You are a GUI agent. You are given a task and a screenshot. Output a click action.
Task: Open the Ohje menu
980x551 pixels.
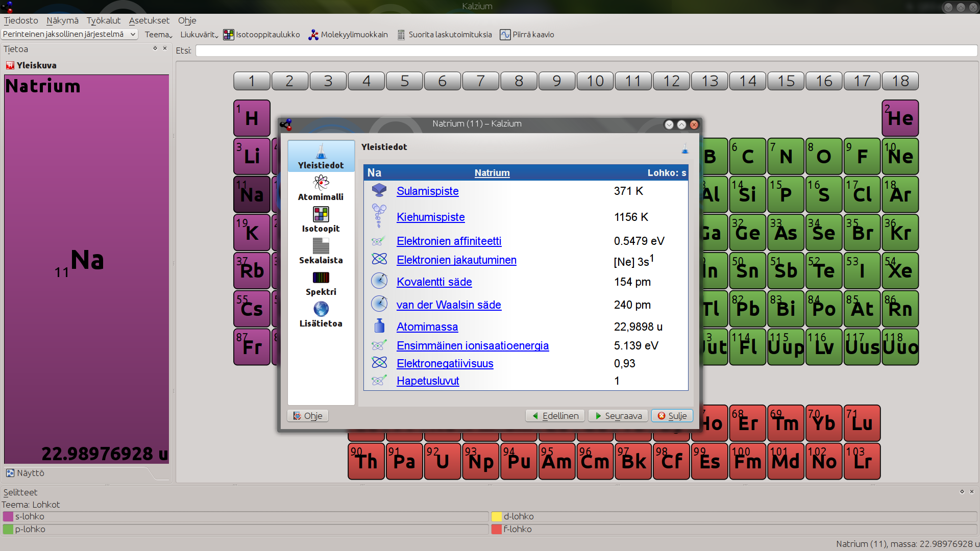click(x=187, y=20)
